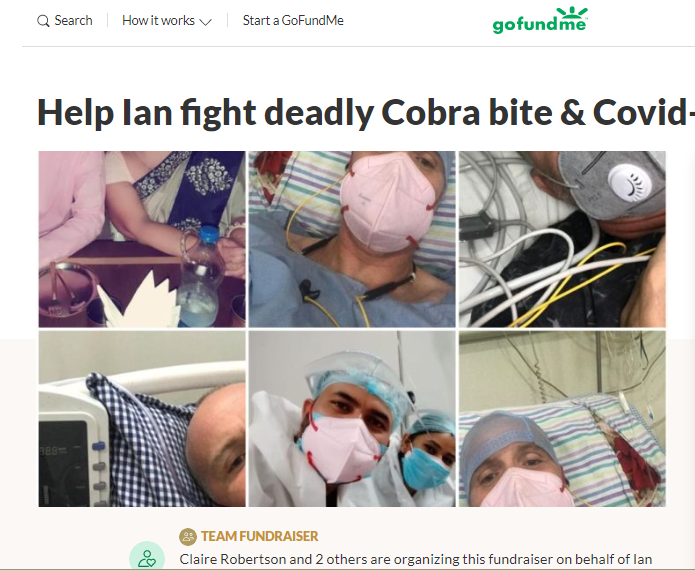Open the water bottle table photo
Image resolution: width=695 pixels, height=573 pixels.
tap(142, 239)
